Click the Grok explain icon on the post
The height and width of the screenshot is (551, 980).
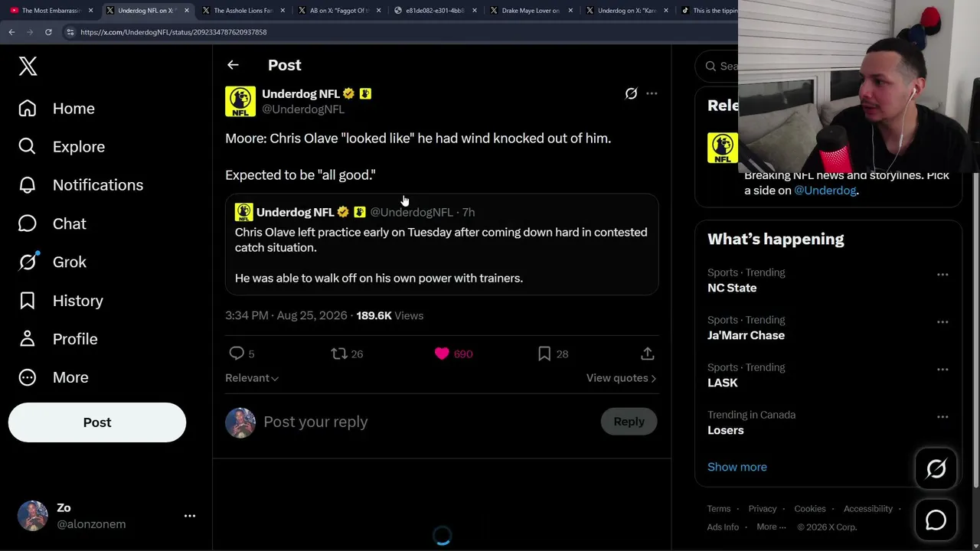click(x=631, y=93)
